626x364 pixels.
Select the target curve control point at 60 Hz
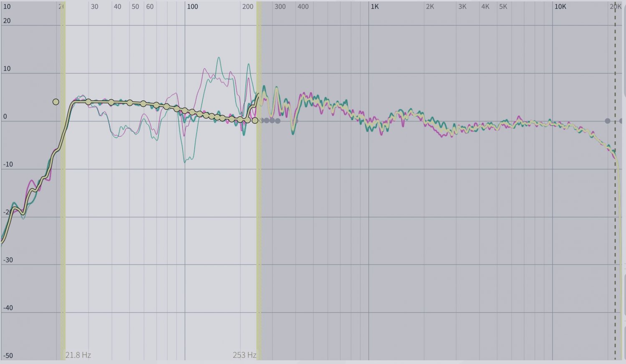[143, 103]
